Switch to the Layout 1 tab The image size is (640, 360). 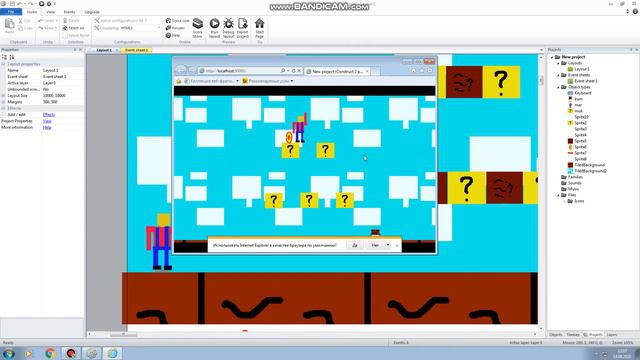tap(104, 50)
